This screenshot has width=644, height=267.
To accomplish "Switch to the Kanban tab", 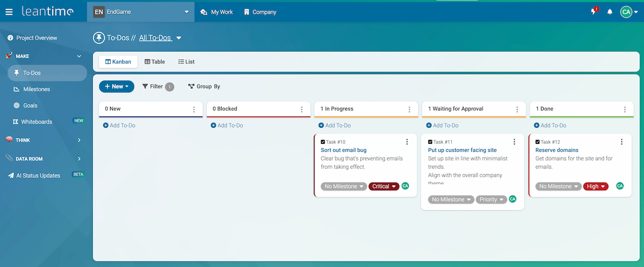I will pos(118,62).
